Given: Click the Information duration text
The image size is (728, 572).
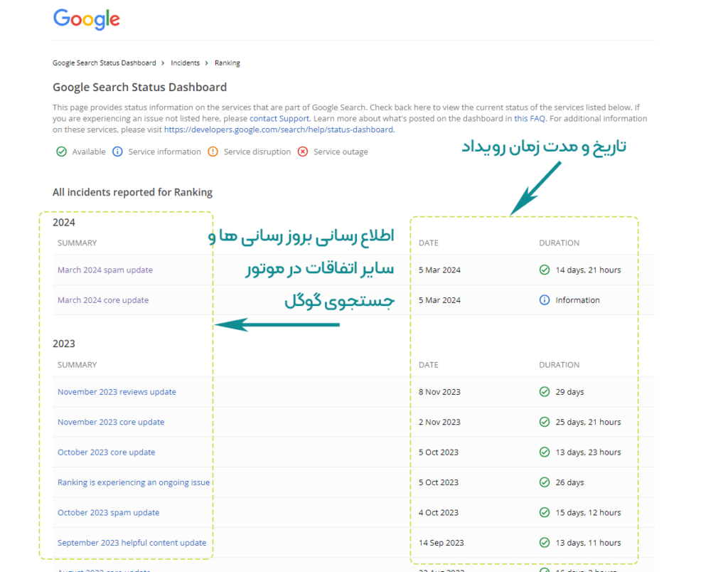Looking at the screenshot, I should pyautogui.click(x=577, y=300).
